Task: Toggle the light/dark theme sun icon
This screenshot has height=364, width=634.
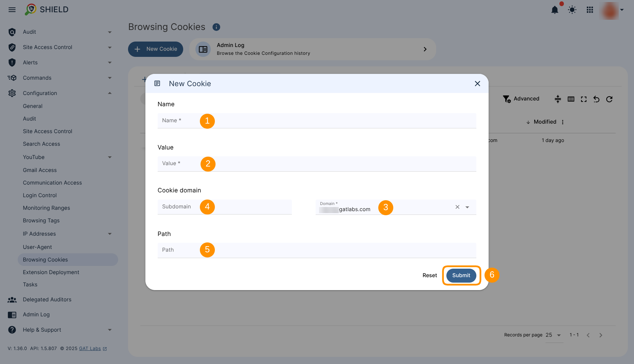Action: (572, 10)
